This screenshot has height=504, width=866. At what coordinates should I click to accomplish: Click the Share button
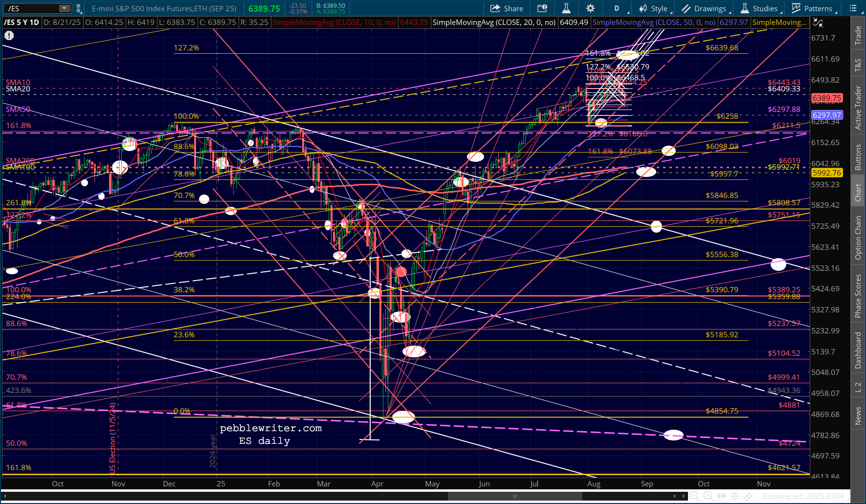507,8
